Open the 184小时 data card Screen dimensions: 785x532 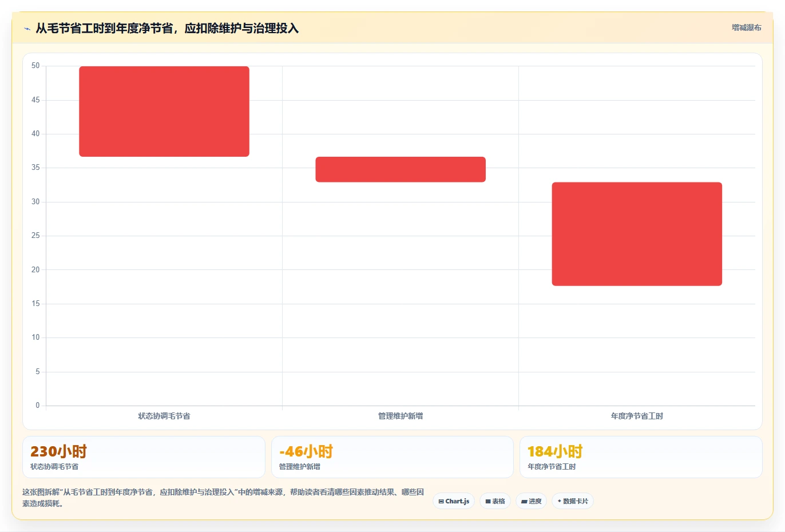[x=641, y=457]
